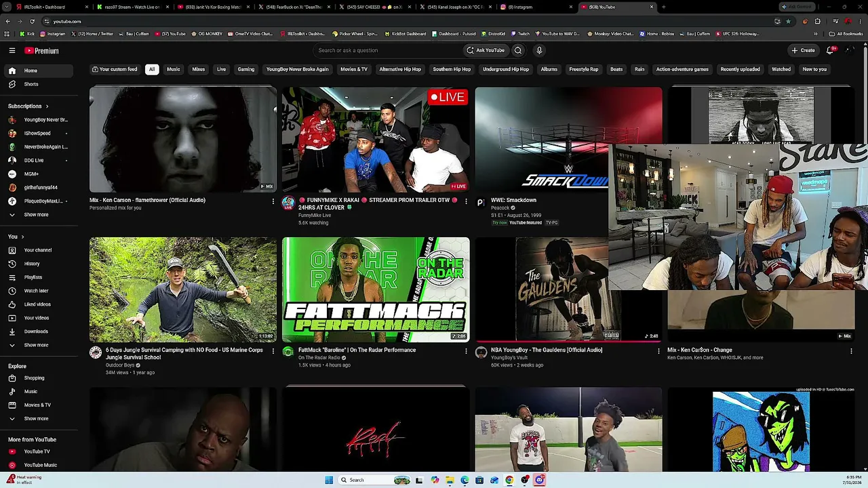Open more options for flamethrower mix
This screenshot has width=868, height=488.
[273, 201]
